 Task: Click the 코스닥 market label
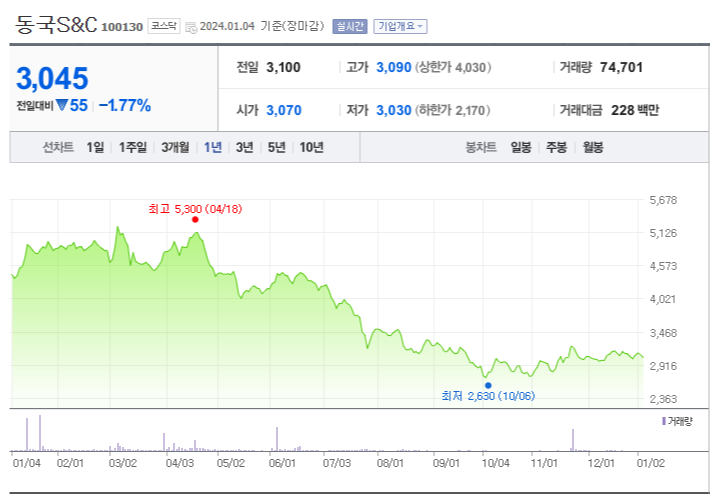[163, 26]
